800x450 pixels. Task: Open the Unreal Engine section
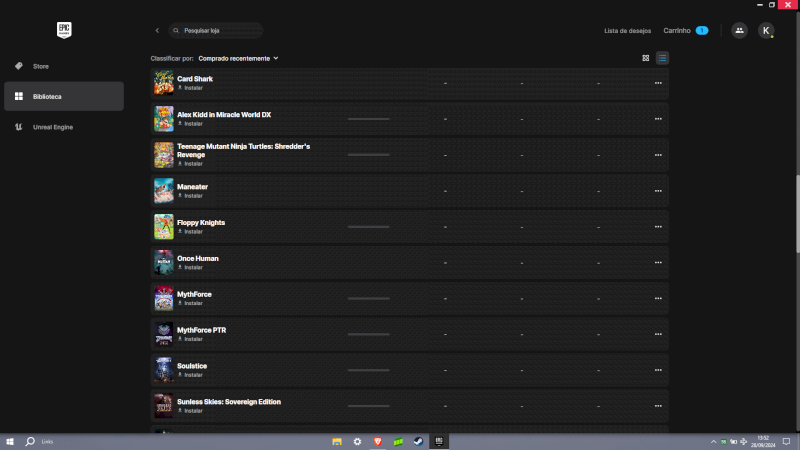64,127
